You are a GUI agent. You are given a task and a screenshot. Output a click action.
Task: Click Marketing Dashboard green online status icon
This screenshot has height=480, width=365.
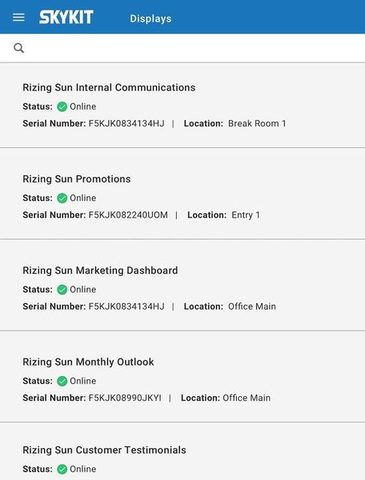point(62,290)
